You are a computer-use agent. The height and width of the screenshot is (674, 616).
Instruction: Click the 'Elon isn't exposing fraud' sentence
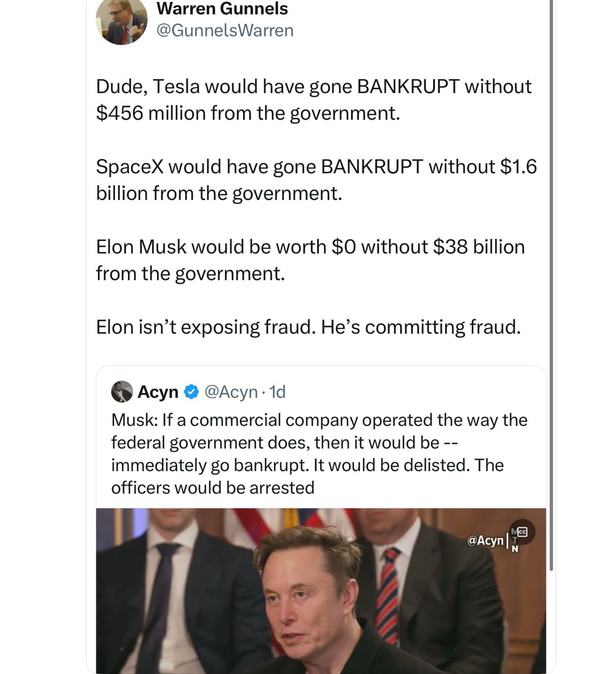tap(308, 327)
